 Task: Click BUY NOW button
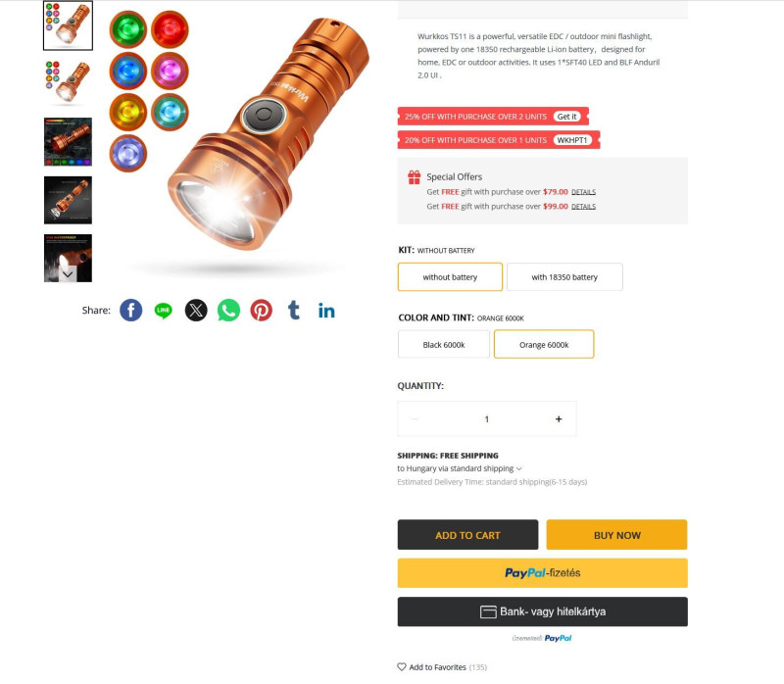pyautogui.click(x=616, y=534)
